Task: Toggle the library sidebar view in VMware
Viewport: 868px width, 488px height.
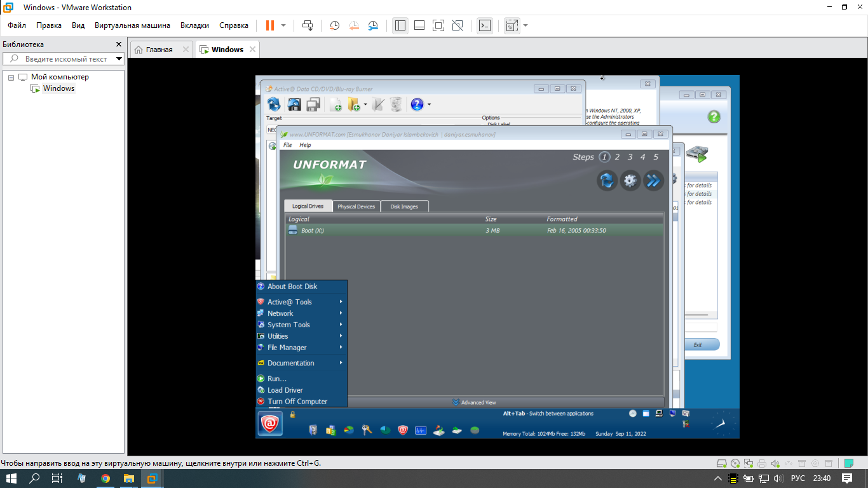Action: (400, 25)
